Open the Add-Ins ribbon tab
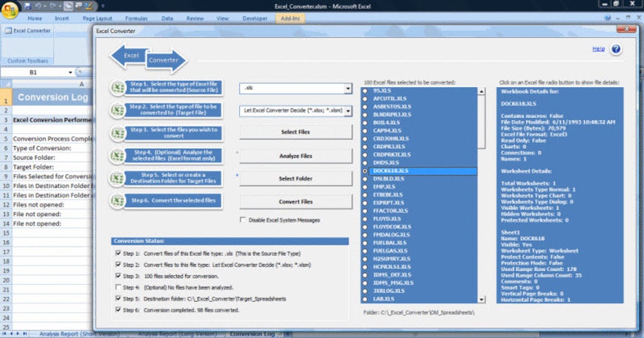 tap(290, 18)
